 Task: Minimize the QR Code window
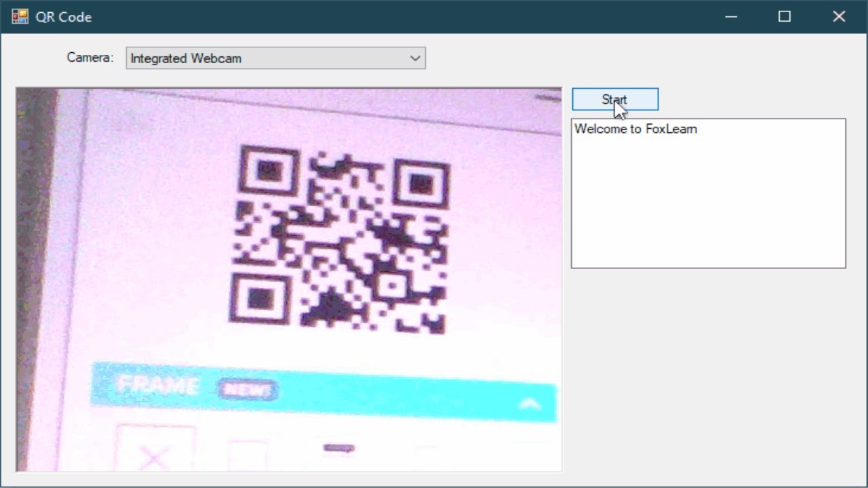pyautogui.click(x=731, y=16)
